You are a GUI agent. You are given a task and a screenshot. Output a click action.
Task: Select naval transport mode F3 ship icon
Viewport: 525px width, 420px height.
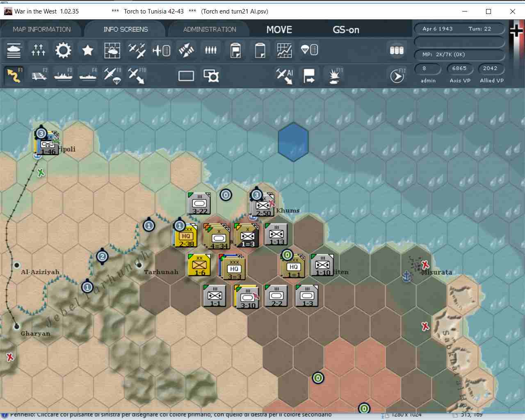click(64, 75)
